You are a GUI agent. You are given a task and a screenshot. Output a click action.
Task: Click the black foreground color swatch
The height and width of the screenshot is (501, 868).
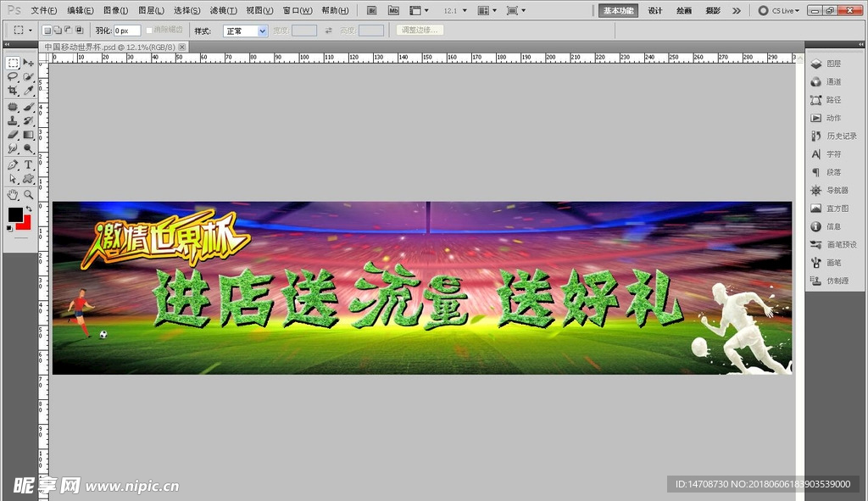[15, 214]
